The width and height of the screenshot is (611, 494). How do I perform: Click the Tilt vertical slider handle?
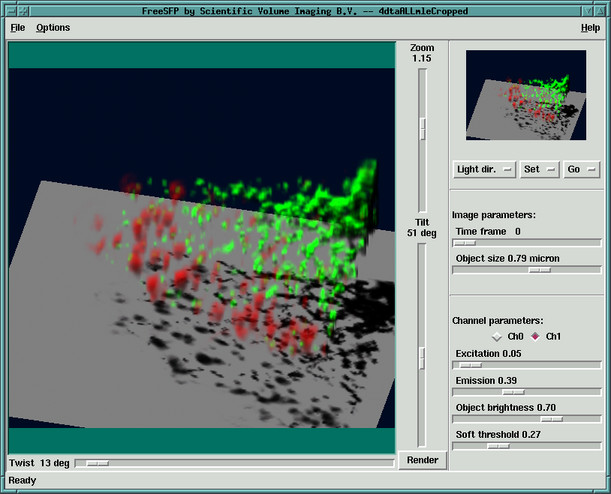(x=422, y=358)
